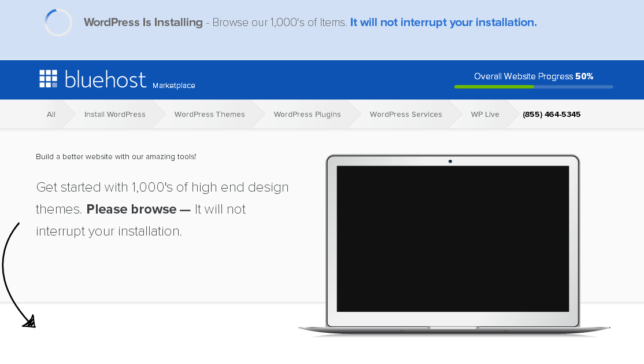This screenshot has width=644, height=364.
Task: Click the WordPress installing spinner icon
Action: 58,22
